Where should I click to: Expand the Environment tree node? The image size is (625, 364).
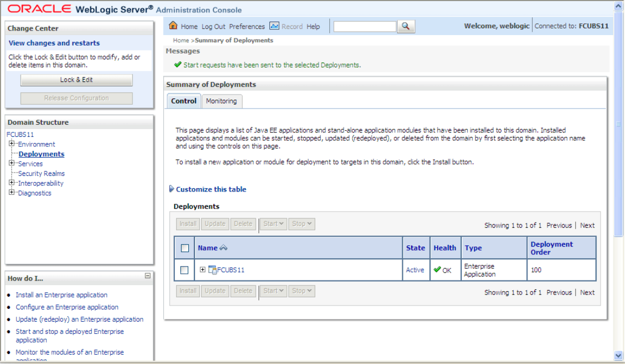pos(11,144)
